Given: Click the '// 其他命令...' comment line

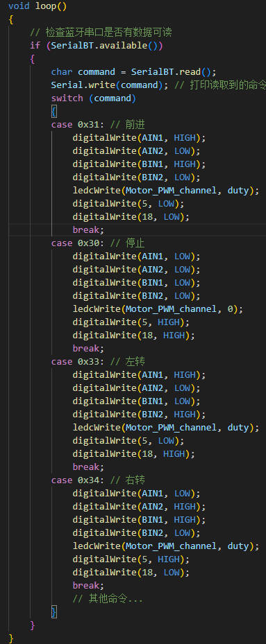Looking at the screenshot, I should point(108,598).
